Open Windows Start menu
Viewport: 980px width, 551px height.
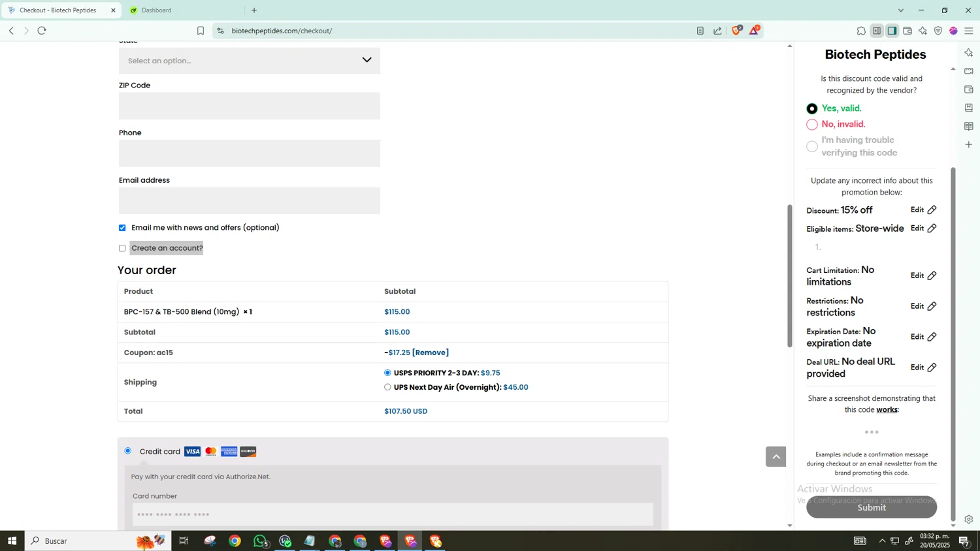12,541
